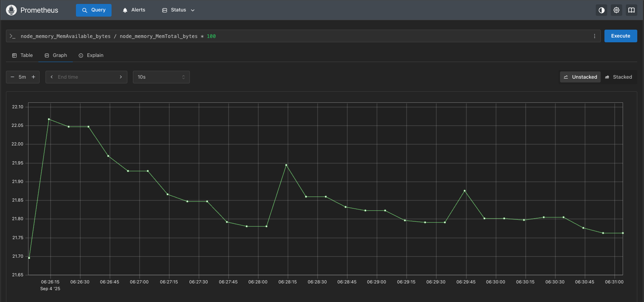Open the 10s resolution dropdown
The height and width of the screenshot is (302, 644).
tap(161, 77)
